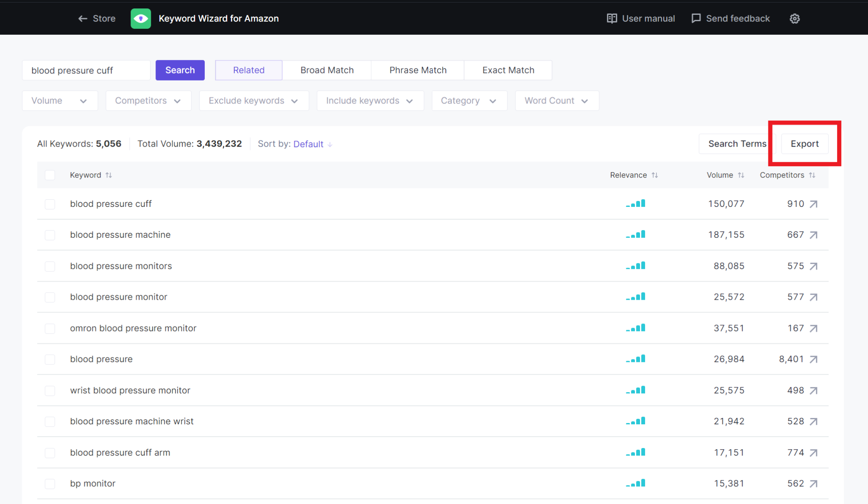Switch to the Exact Match tab

point(508,70)
